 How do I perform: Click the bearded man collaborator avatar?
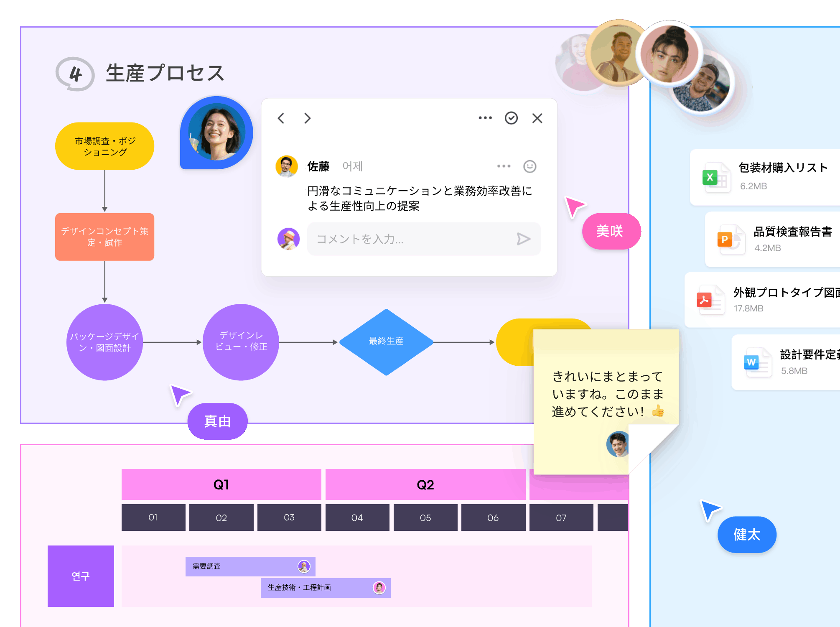click(x=706, y=86)
